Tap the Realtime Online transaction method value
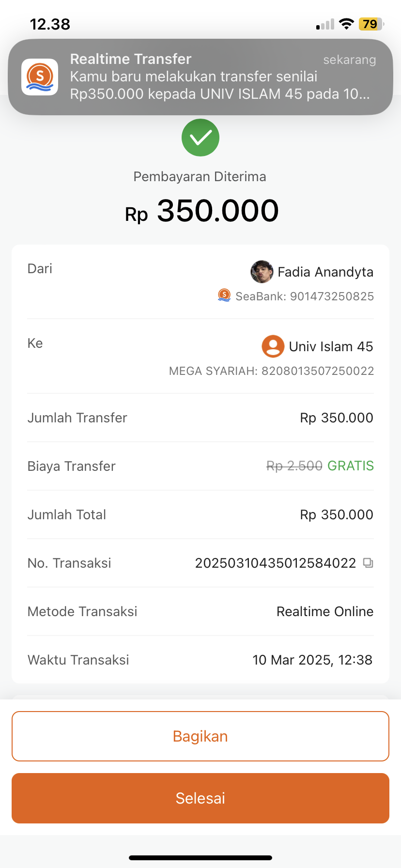The height and width of the screenshot is (868, 401). [325, 611]
